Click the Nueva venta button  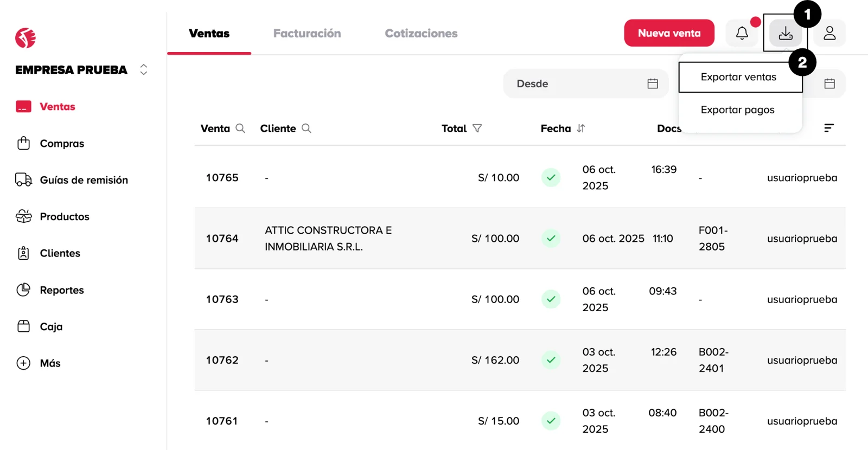click(669, 34)
